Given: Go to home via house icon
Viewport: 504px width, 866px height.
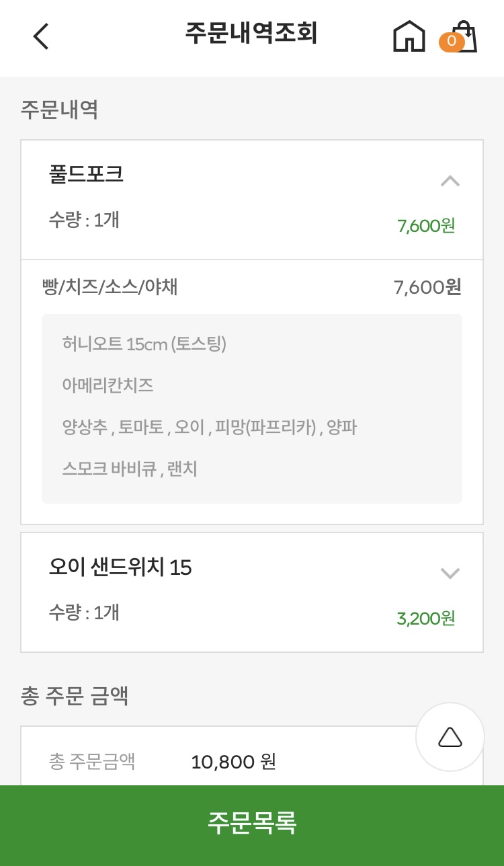Looking at the screenshot, I should click(x=409, y=36).
